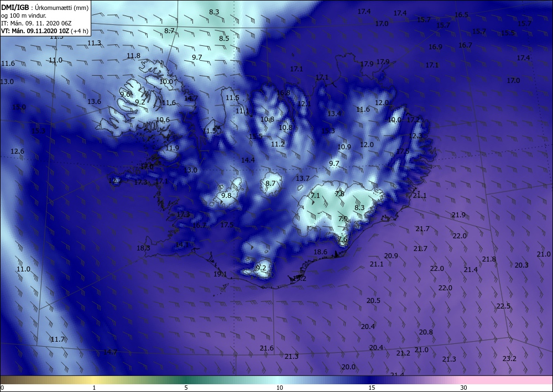Image resolution: width=553 pixels, height=392 pixels.
Task: Select the 17.2 value on the east coast
Action: click(x=413, y=119)
